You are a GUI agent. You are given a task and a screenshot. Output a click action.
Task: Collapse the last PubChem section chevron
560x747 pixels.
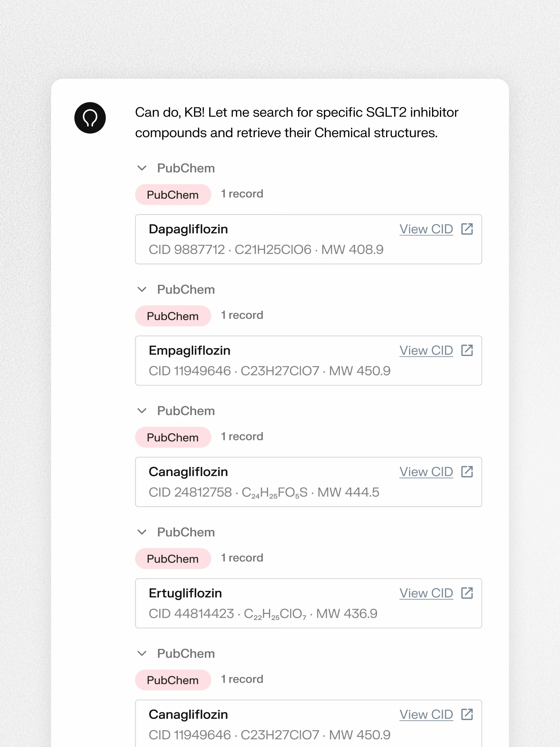point(142,654)
